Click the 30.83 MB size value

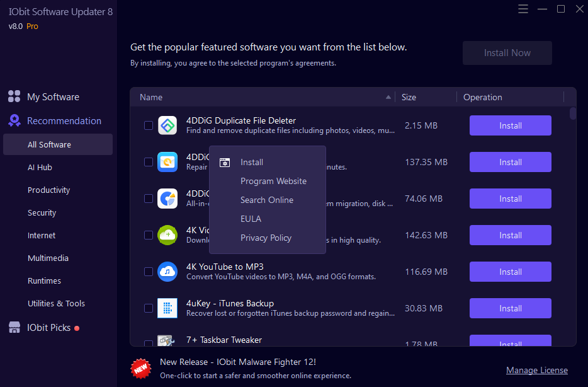424,308
